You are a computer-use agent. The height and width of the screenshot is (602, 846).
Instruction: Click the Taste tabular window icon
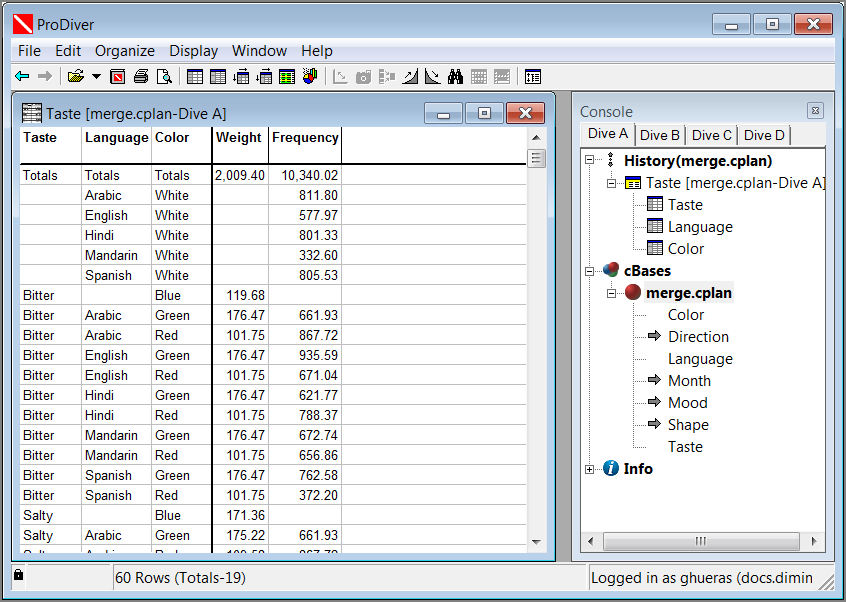pyautogui.click(x=32, y=114)
